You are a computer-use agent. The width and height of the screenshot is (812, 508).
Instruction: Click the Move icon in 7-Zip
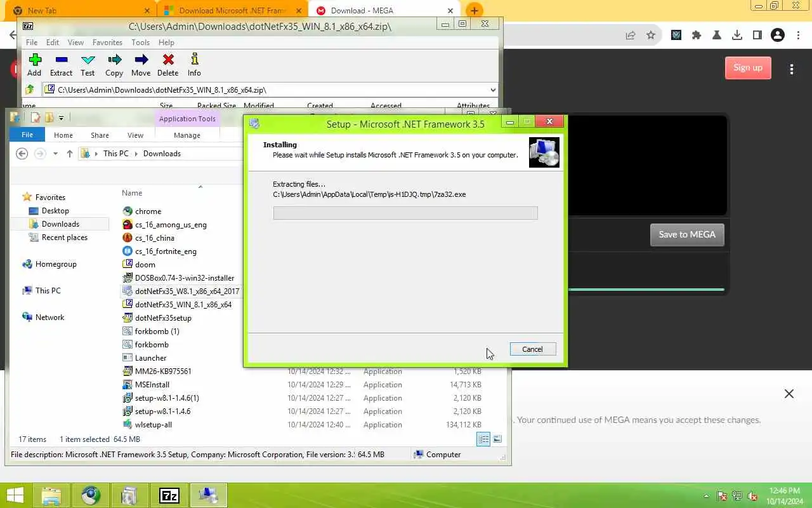(141, 60)
